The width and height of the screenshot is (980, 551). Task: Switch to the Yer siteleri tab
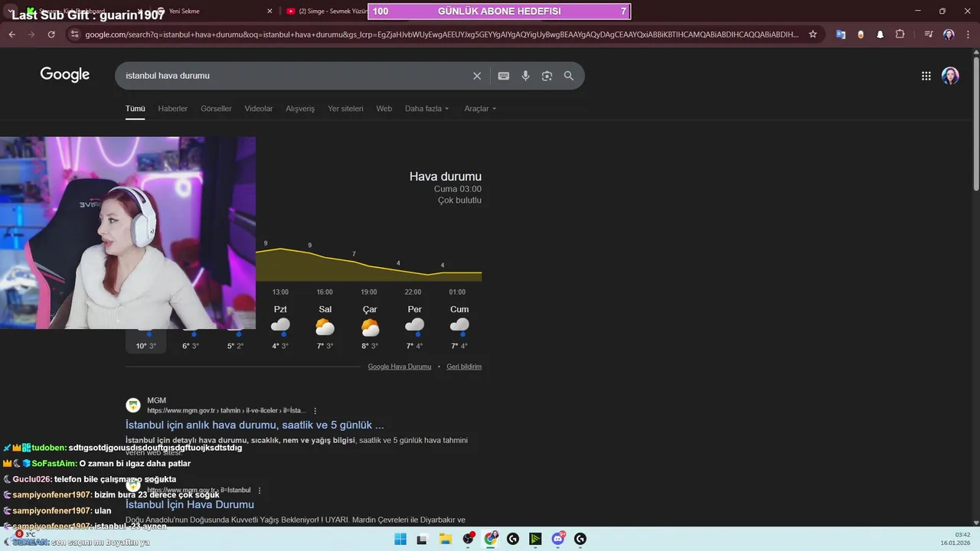(x=345, y=109)
